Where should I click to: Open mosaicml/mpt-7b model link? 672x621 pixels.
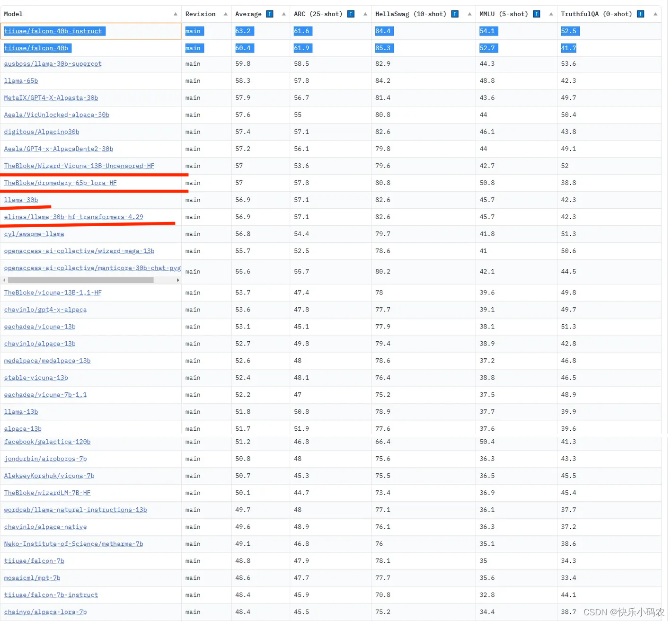click(32, 578)
